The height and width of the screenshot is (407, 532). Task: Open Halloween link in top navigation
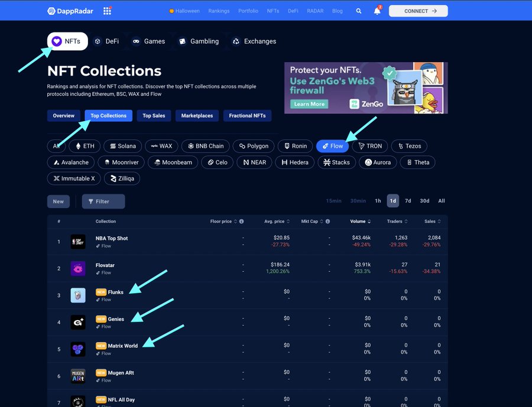(x=184, y=11)
